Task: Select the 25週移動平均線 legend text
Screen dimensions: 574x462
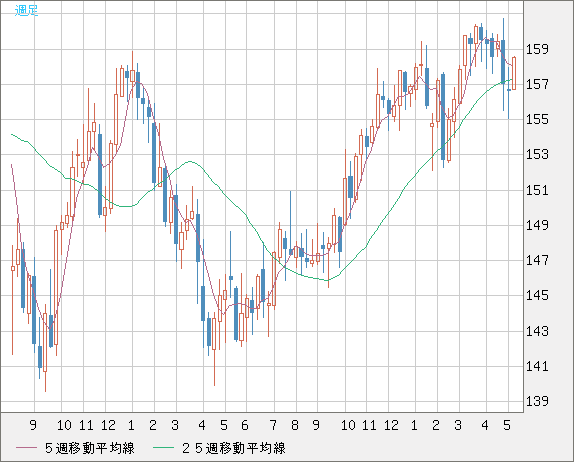Action: [234, 448]
